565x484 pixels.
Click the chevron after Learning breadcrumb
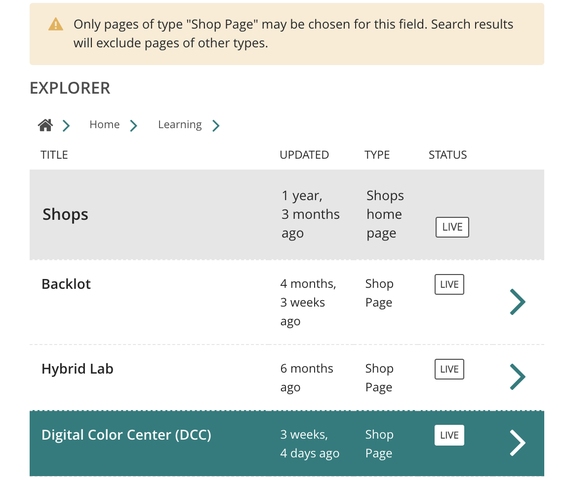tap(216, 126)
